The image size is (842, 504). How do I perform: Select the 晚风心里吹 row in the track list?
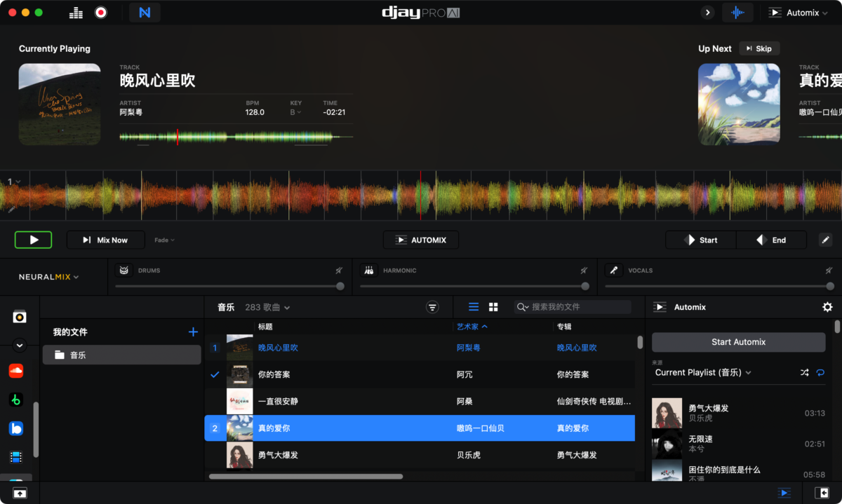[x=420, y=348]
